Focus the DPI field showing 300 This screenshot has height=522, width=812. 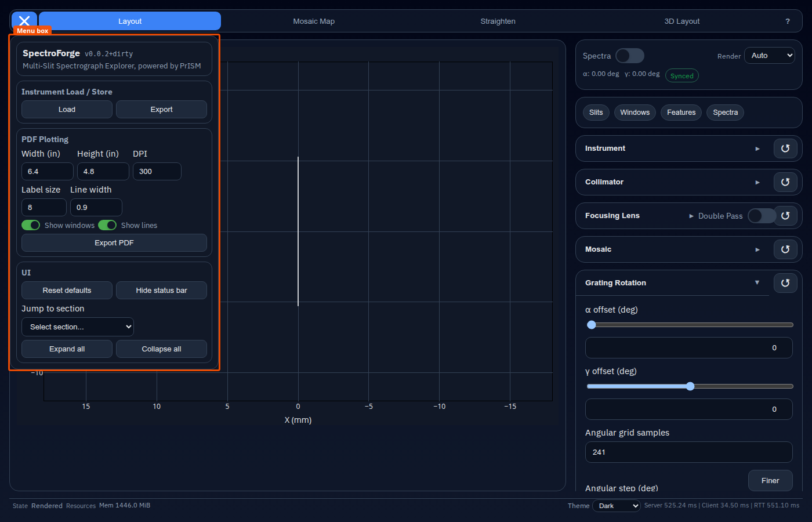coord(157,172)
